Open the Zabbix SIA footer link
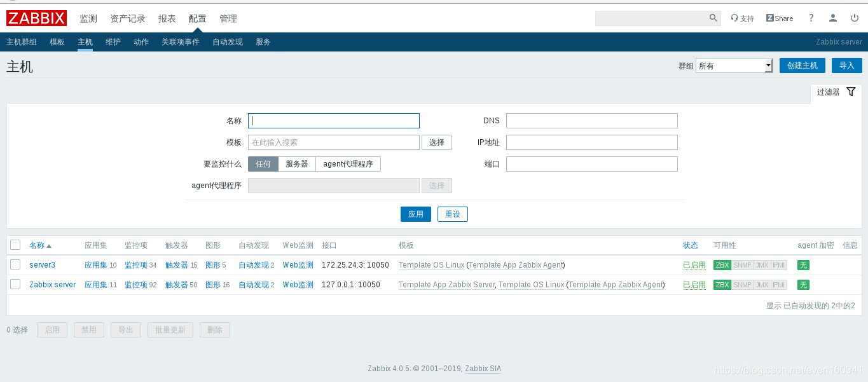The height and width of the screenshot is (382, 868). pos(483,369)
